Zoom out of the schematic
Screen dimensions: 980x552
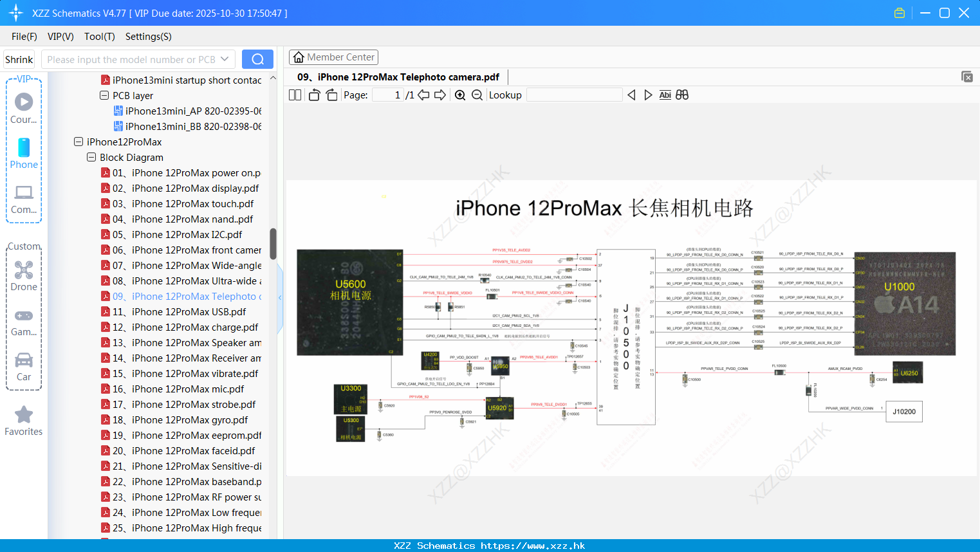coord(477,95)
